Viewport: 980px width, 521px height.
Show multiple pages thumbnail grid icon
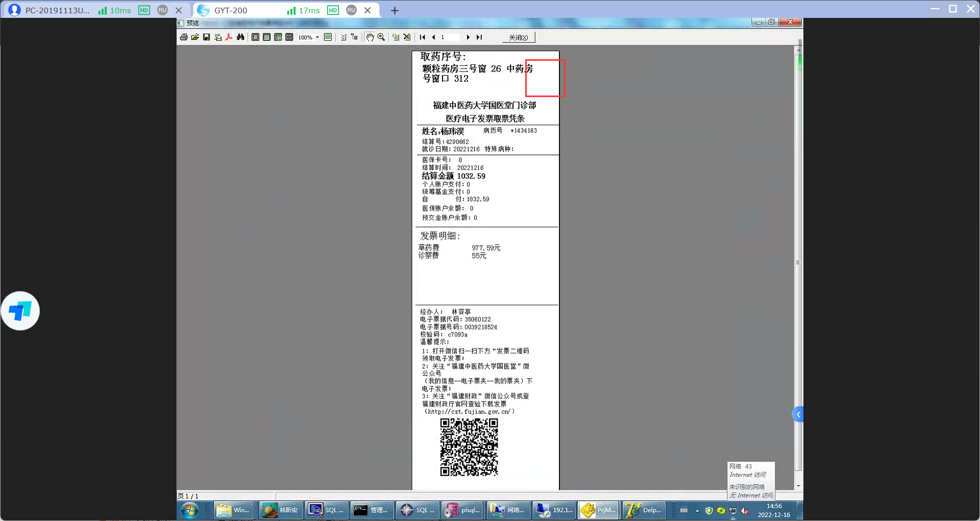289,37
